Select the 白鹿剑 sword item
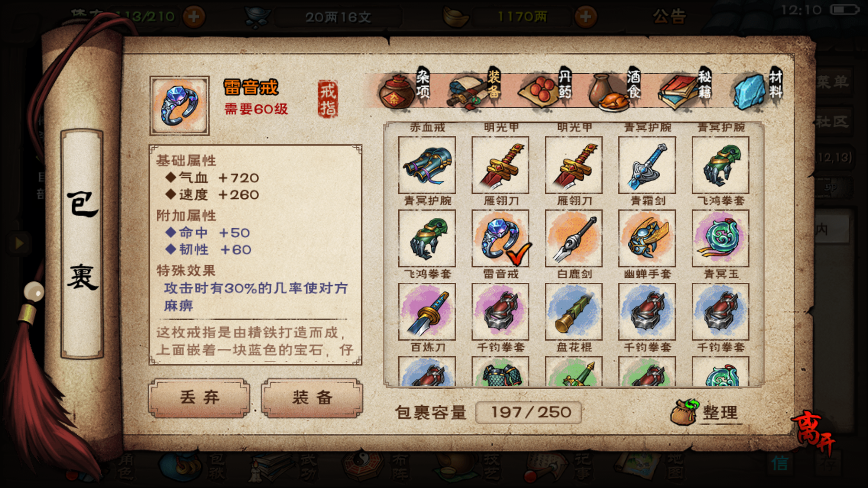 pos(574,238)
